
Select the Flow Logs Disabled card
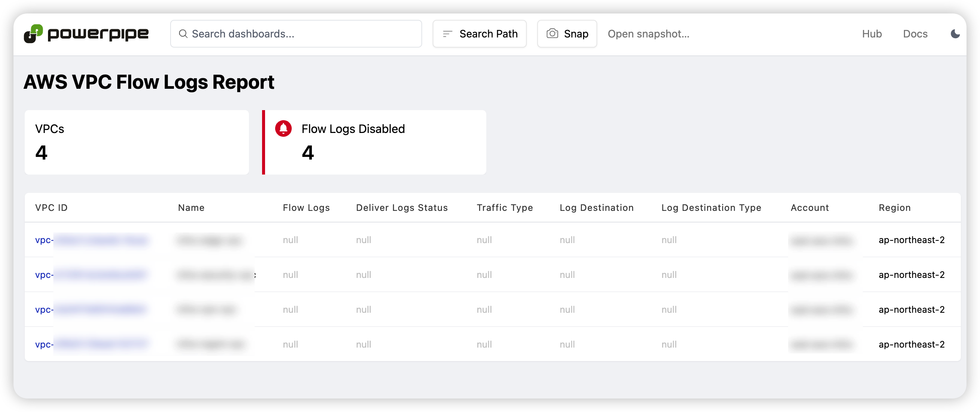pos(375,142)
